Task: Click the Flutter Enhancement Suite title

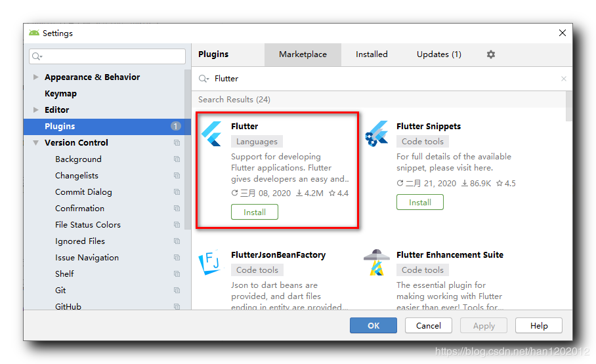Action: tap(450, 255)
